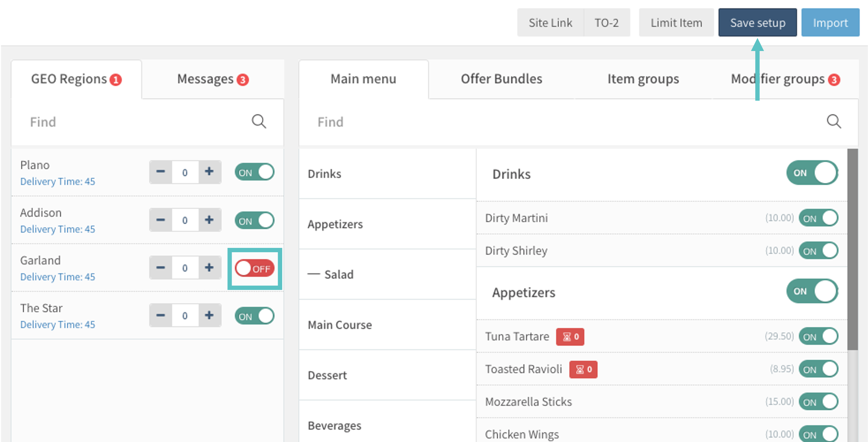Screen dimensions: 868x442
Task: Click the minus icon for The Star
Action: (x=161, y=315)
